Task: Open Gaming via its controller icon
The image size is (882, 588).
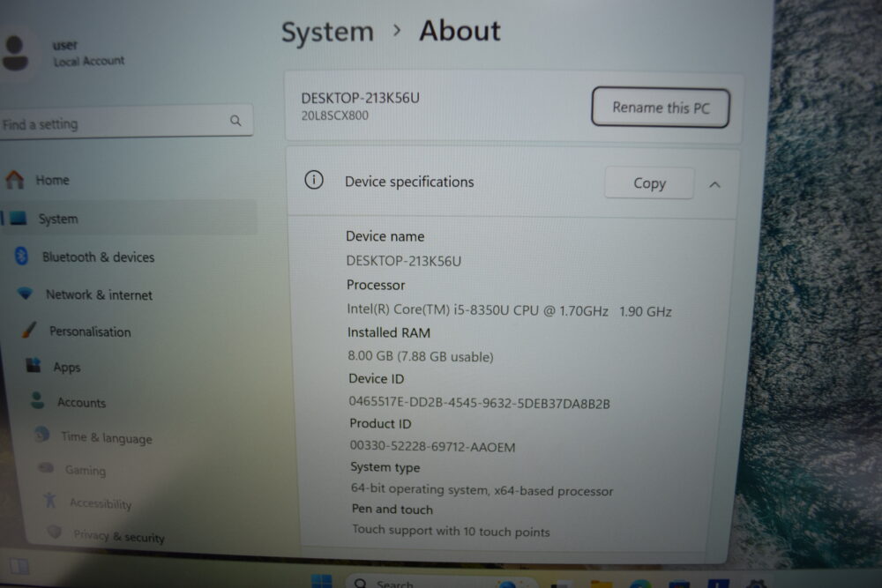Action: pyautogui.click(x=46, y=468)
